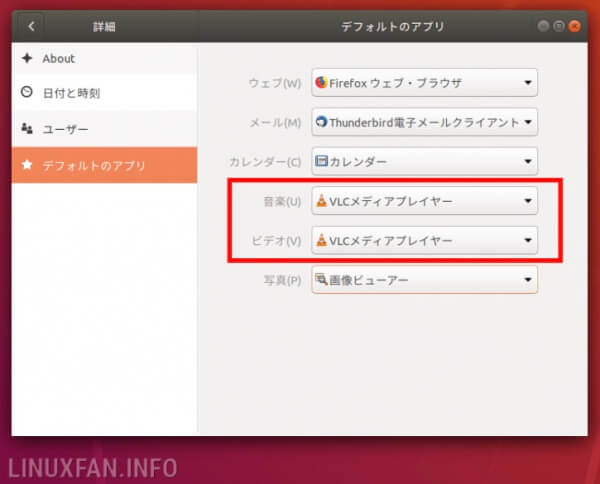Click the image viewer icon in 写真 row
Viewport: 600px width, 484px height.
tap(321, 279)
